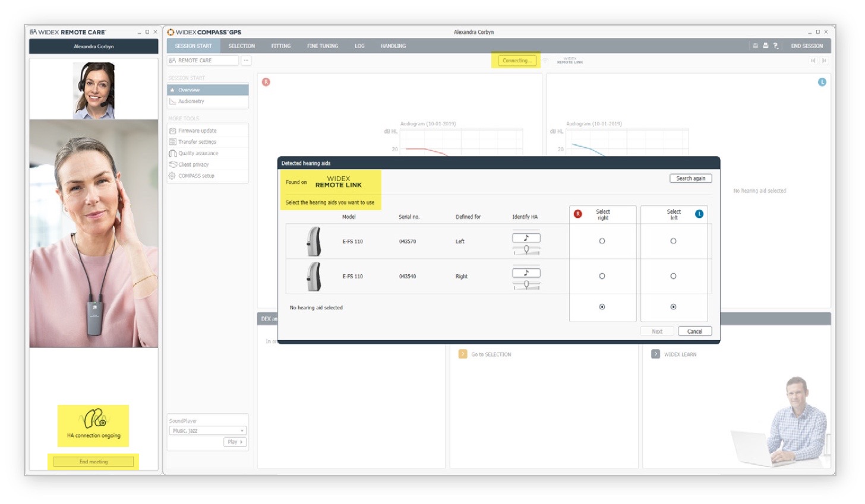This screenshot has height=504, width=865.
Task: Click the Quality assurance headphone icon
Action: tap(172, 153)
